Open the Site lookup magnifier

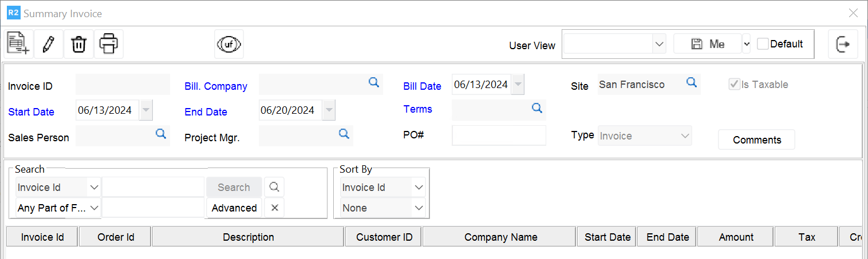tap(692, 83)
